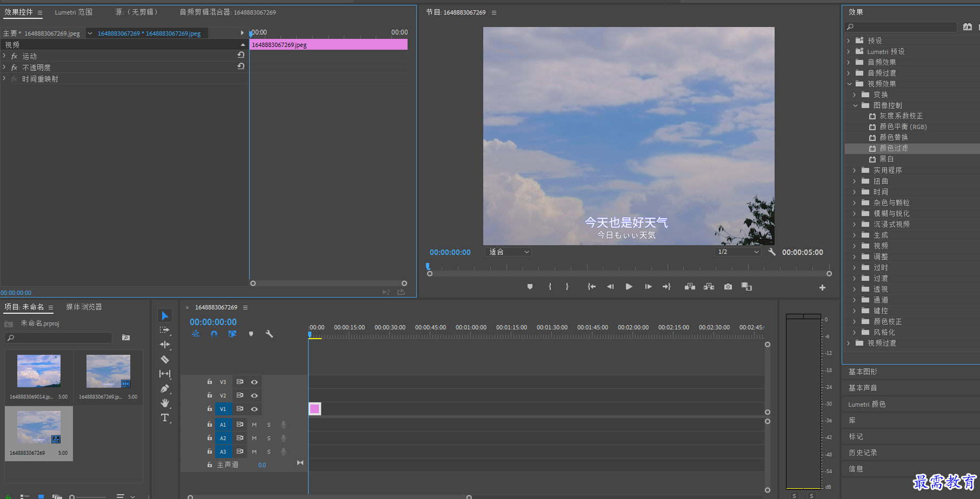Select the Selection arrow tool

click(x=165, y=315)
